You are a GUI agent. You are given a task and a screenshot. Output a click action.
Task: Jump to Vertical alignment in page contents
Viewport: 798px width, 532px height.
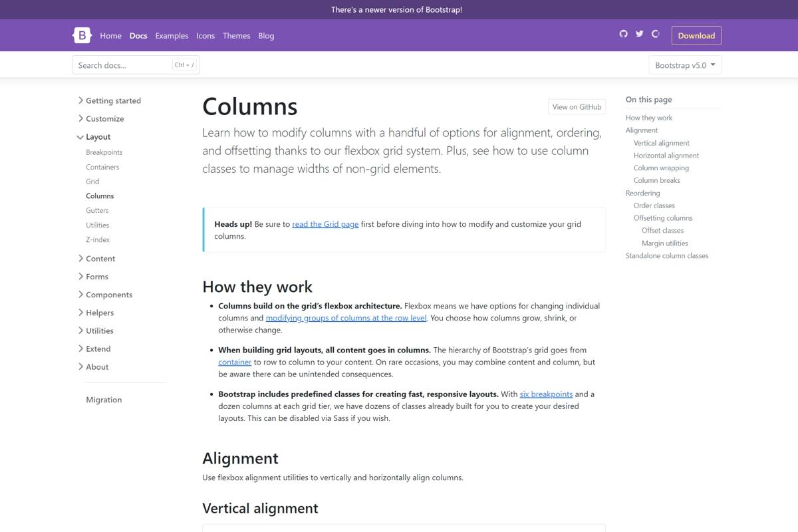(662, 143)
